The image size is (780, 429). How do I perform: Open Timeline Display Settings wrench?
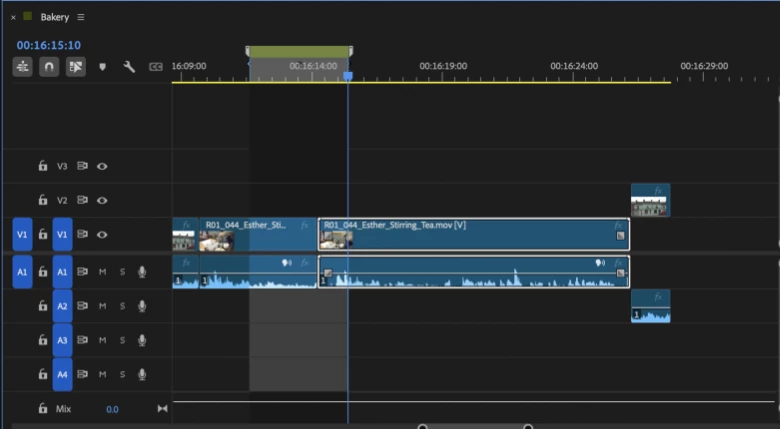[x=129, y=67]
